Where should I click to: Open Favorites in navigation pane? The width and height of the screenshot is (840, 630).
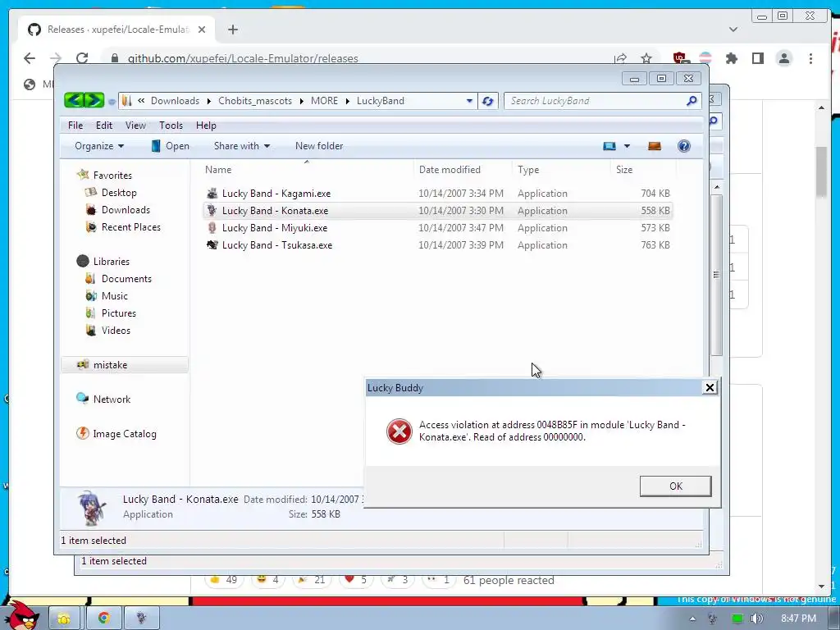click(112, 176)
